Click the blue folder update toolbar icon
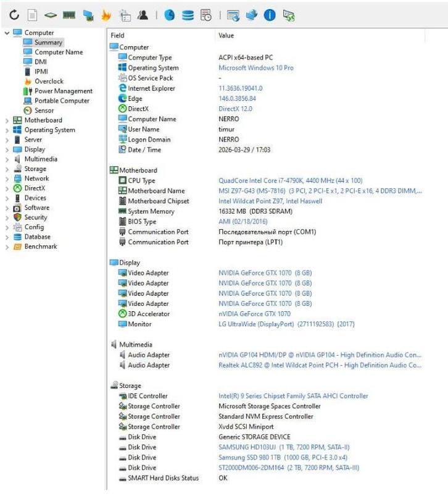The width and height of the screenshot is (448, 496). click(252, 15)
